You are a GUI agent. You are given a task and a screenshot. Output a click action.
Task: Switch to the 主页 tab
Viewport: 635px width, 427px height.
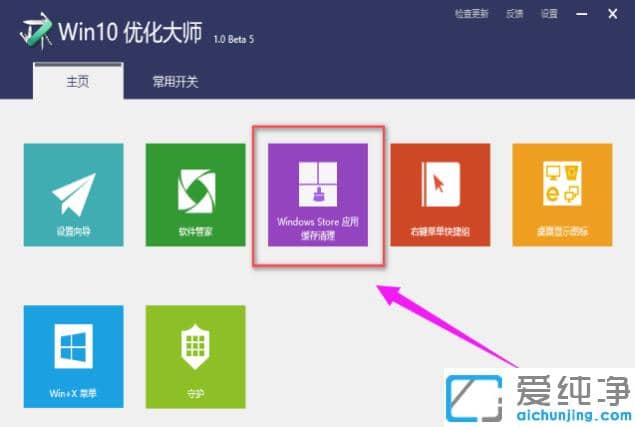point(77,82)
